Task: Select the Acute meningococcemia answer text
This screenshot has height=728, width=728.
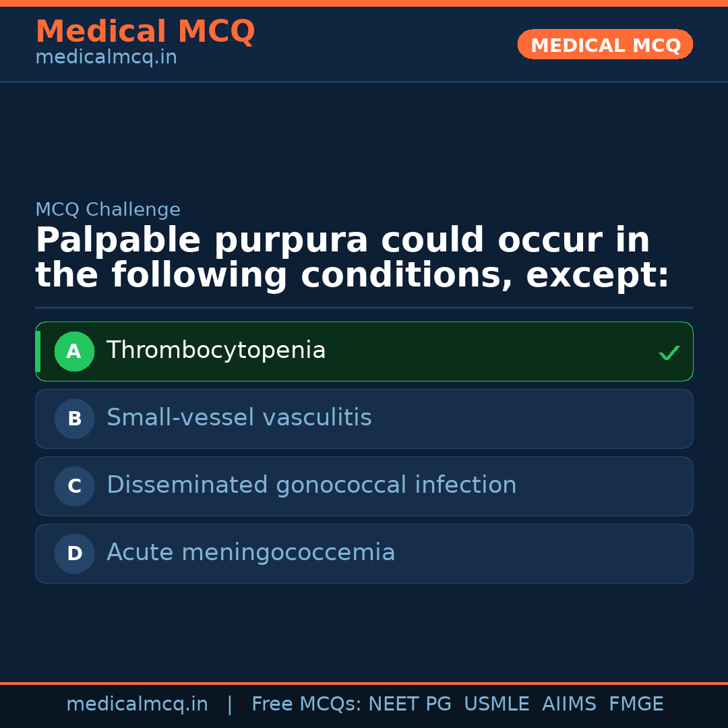Action: click(x=251, y=553)
